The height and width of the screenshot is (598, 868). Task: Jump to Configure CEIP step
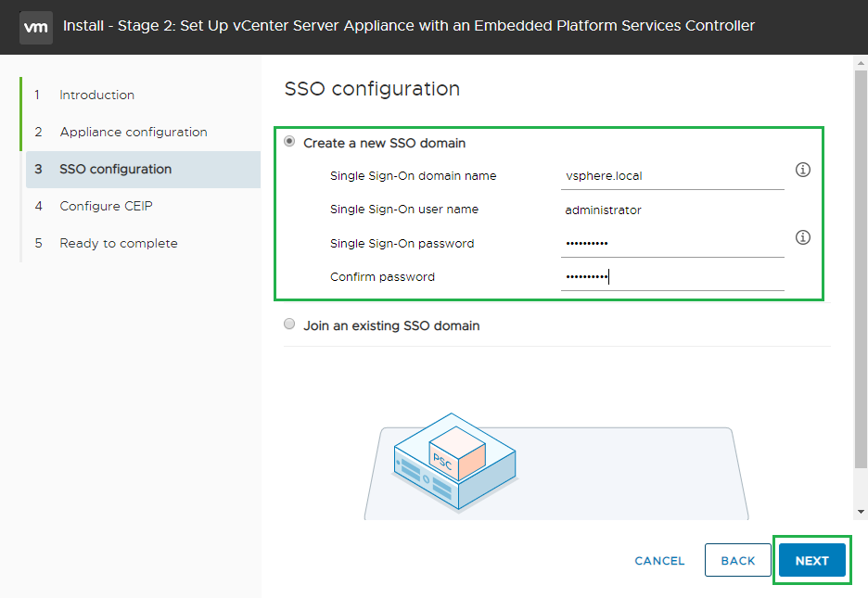click(x=107, y=206)
